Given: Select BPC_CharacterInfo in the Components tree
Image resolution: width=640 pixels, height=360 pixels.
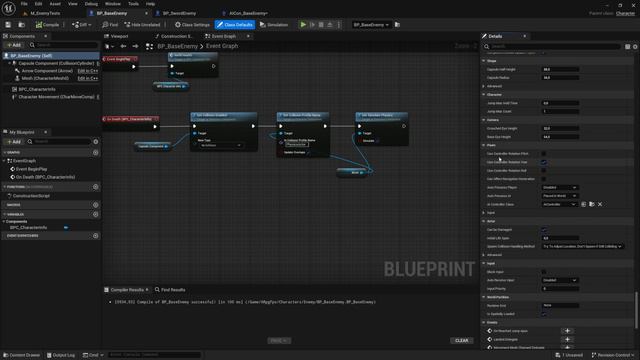Looking at the screenshot, I should click(37, 89).
